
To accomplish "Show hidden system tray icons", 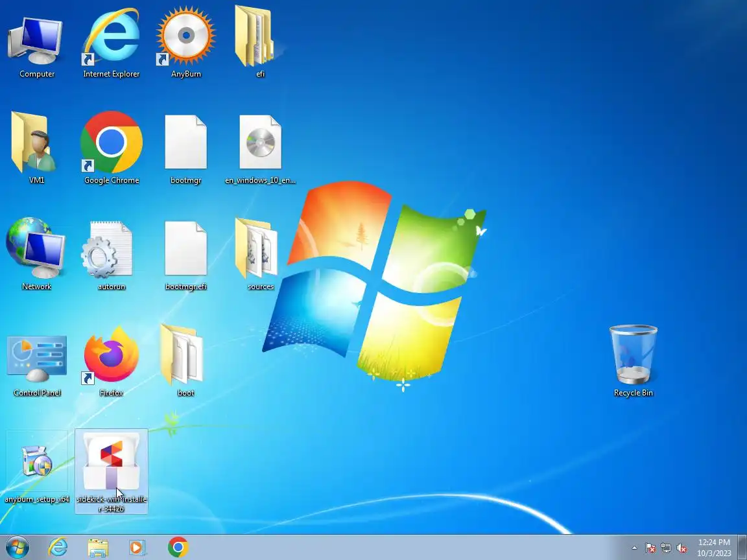I will point(634,548).
